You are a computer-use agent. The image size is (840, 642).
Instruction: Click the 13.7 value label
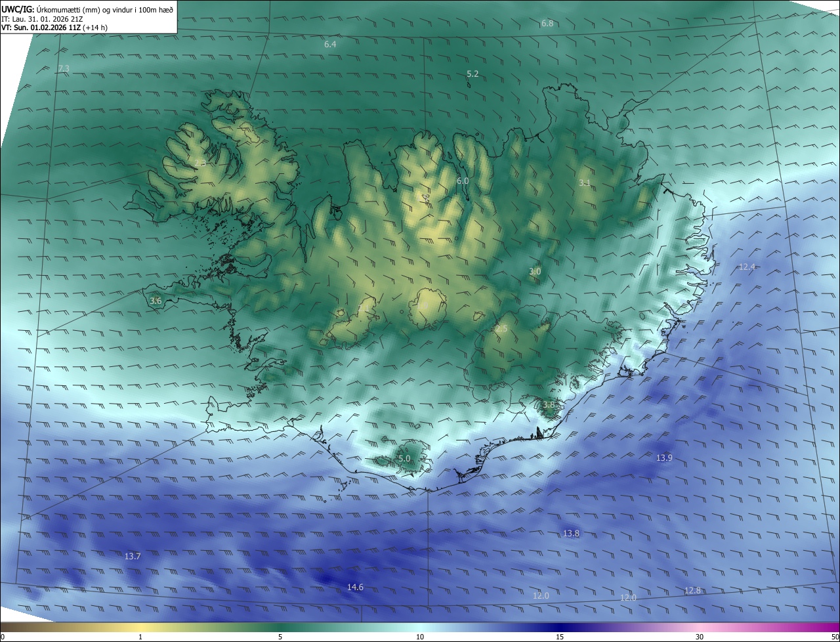(x=133, y=557)
